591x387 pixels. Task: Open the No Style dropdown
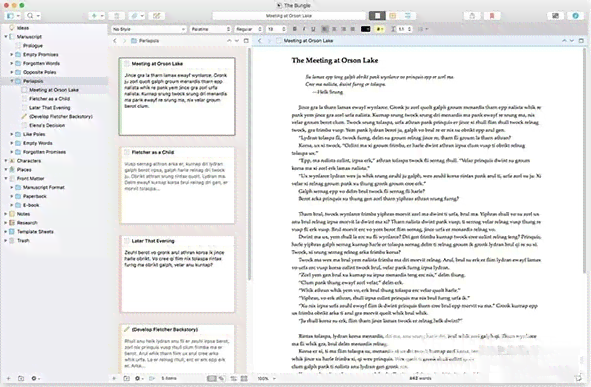149,29
